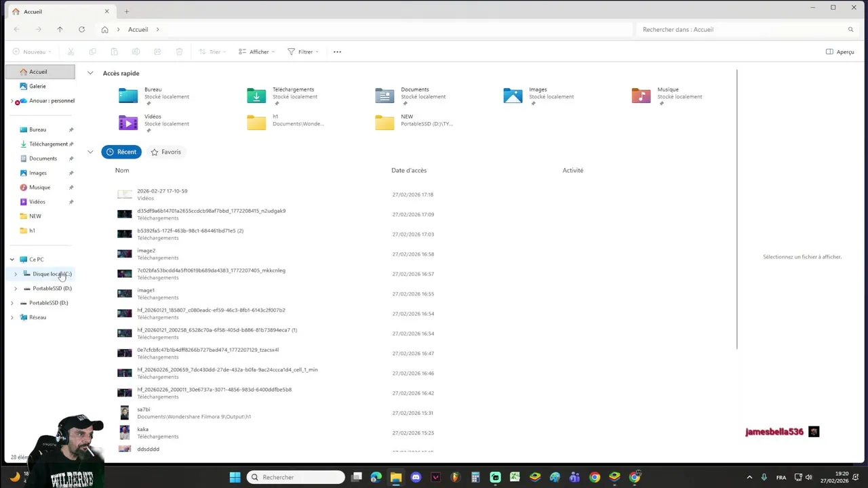The height and width of the screenshot is (488, 868).
Task: Sort by Date d'accès column header
Action: click(x=409, y=170)
